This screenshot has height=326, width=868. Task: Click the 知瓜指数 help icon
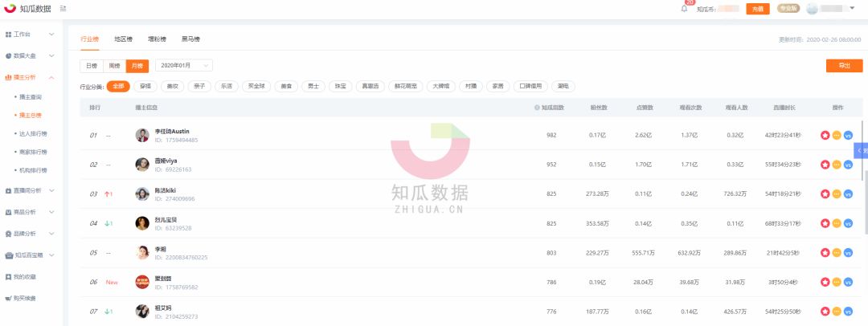pyautogui.click(x=536, y=108)
